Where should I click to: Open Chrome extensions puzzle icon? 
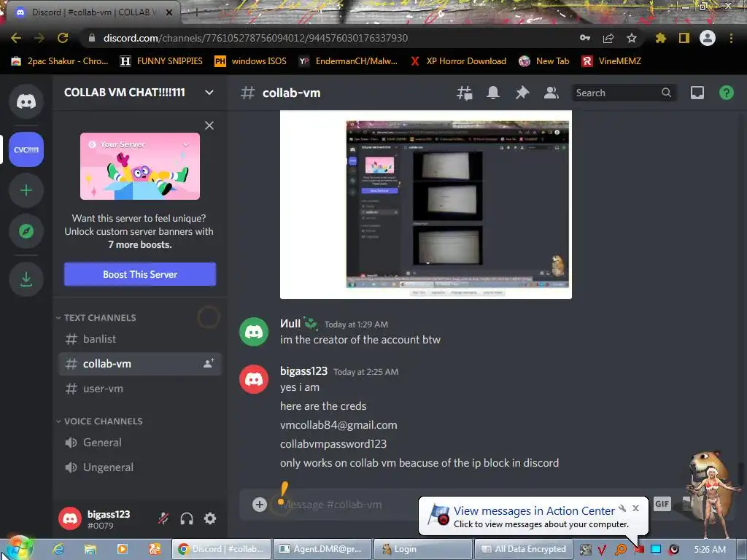660,38
